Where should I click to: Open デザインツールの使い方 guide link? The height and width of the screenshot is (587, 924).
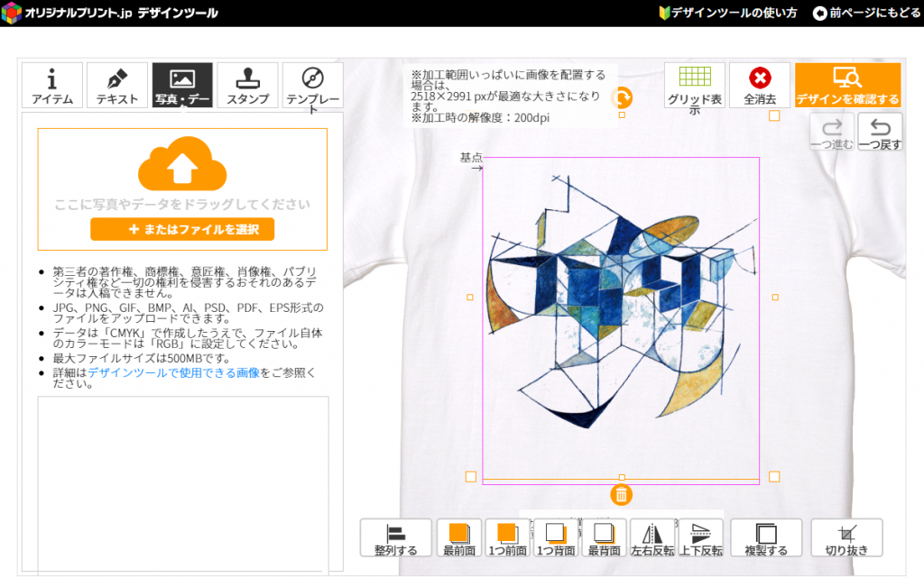point(728,13)
